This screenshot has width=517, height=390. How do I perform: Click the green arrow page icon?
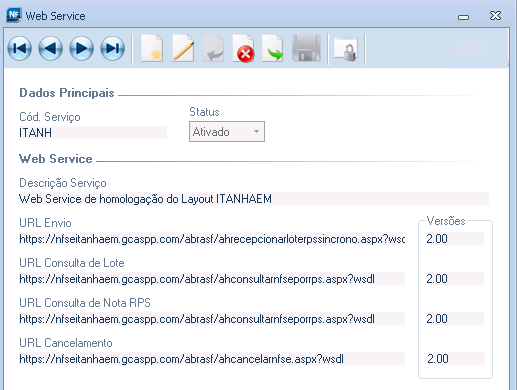click(x=273, y=49)
